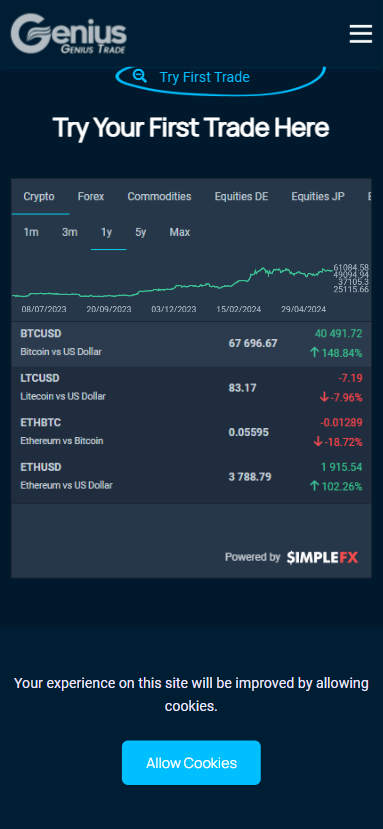
Task: Click the magnifier icon beside Try First Trade
Action: pyautogui.click(x=140, y=76)
